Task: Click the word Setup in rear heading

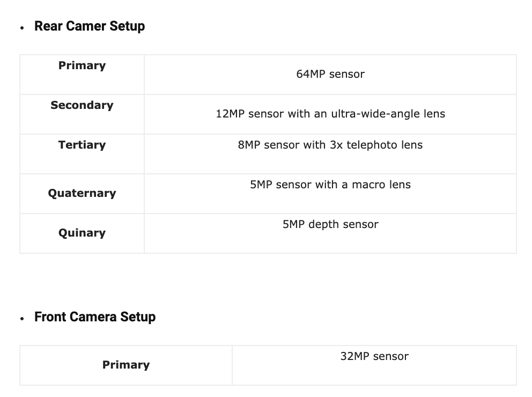Action: click(127, 26)
